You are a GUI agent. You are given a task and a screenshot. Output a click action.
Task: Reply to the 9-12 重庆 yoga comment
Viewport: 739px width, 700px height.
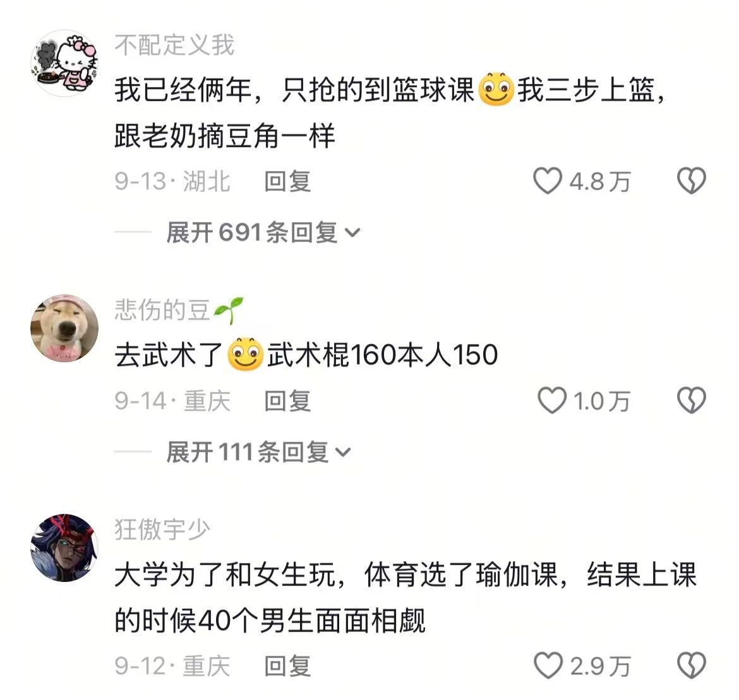point(287,666)
